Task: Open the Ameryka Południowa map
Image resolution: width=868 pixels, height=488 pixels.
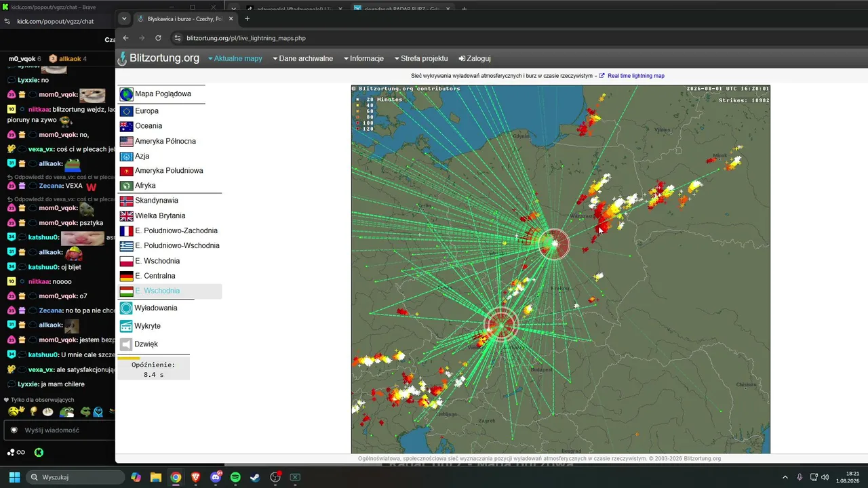Action: (161, 171)
